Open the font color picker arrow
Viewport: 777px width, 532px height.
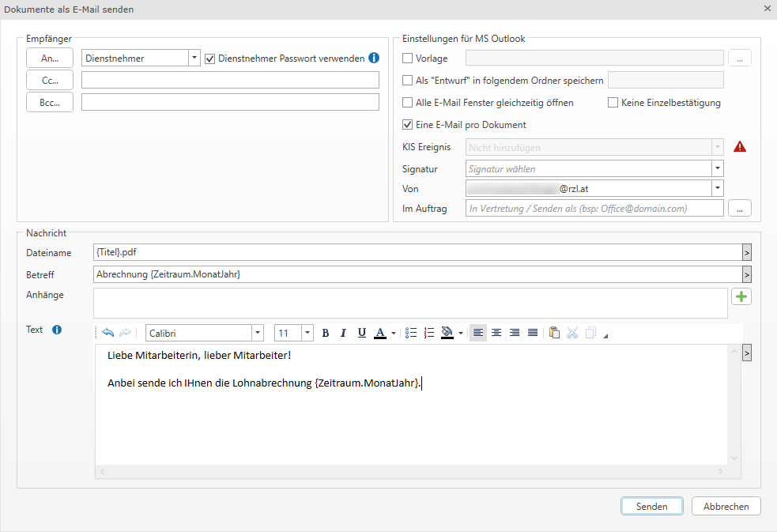point(393,334)
